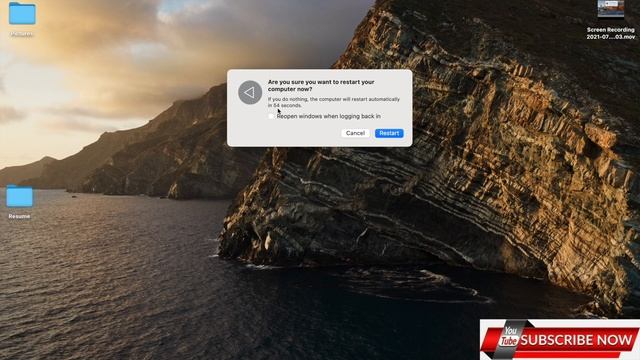Click the Resume folder name label
Image resolution: width=640 pixels, height=360 pixels.
click(x=19, y=216)
